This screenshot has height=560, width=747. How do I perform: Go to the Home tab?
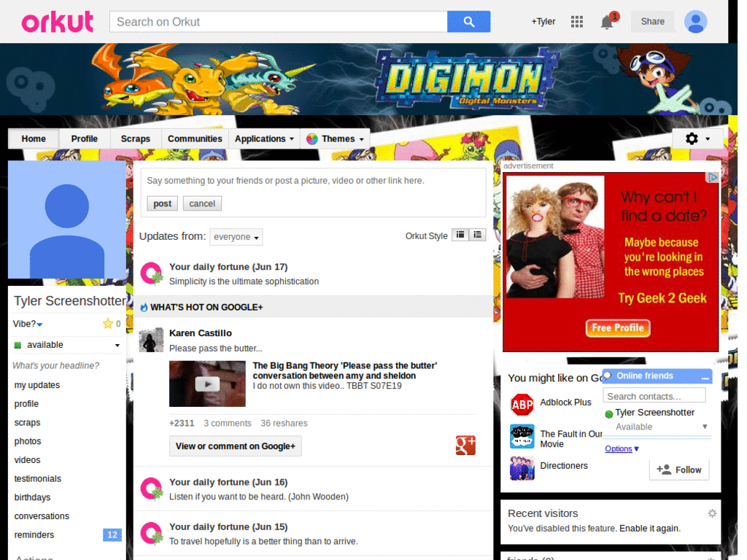pos(34,139)
